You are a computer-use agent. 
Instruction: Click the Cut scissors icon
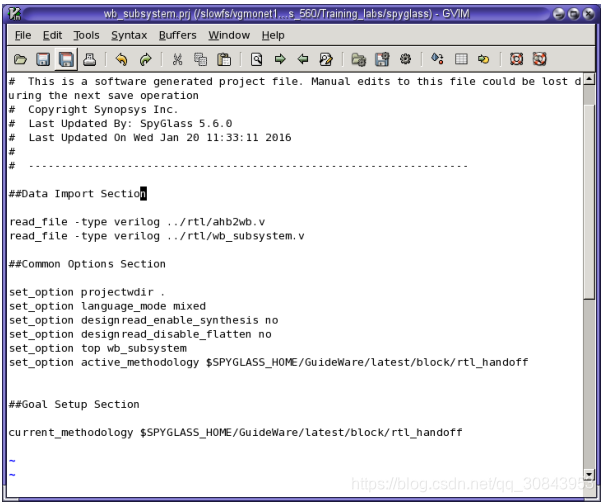coord(177,60)
